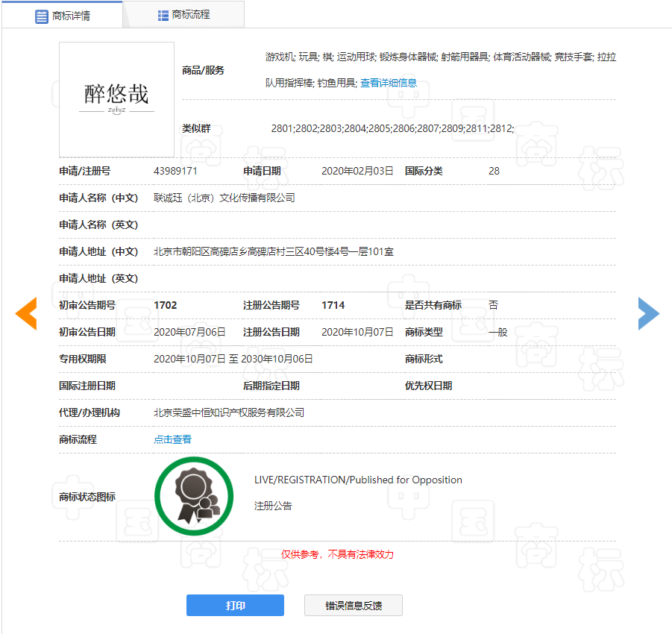
Task: Open the 醉悠哉 trademark logo image
Action: pyautogui.click(x=116, y=99)
